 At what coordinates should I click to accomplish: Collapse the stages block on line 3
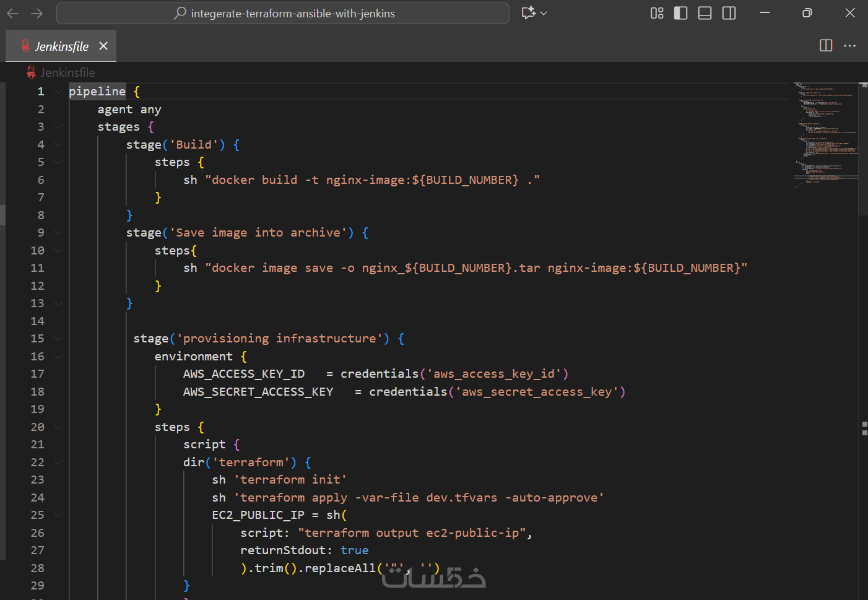(58, 127)
